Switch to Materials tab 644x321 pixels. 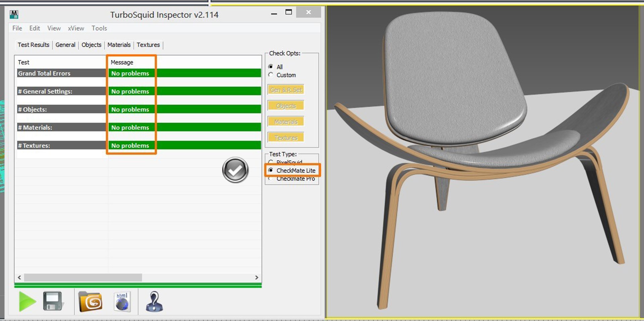pyautogui.click(x=119, y=45)
